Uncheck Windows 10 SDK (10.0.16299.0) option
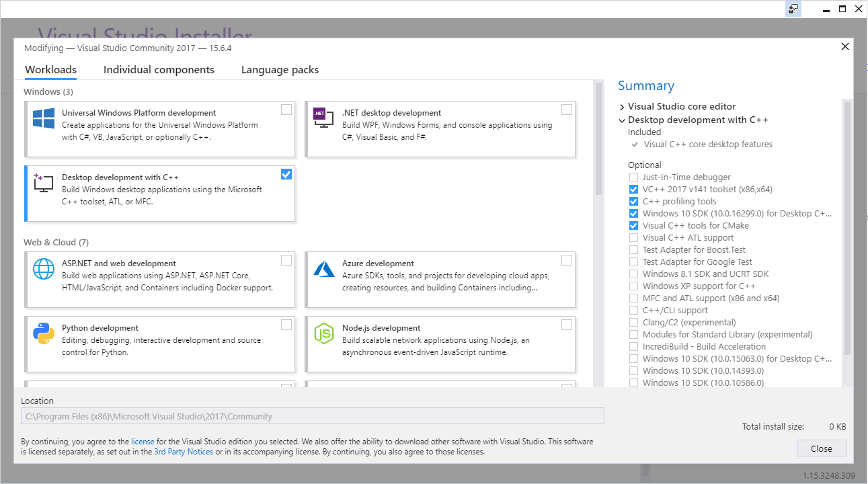The width and height of the screenshot is (868, 484). 633,214
